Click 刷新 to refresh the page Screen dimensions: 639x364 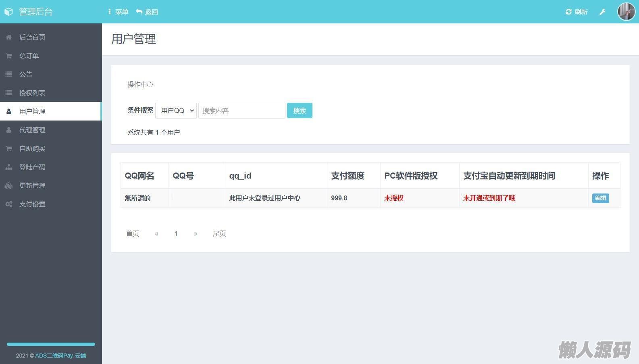(x=577, y=12)
